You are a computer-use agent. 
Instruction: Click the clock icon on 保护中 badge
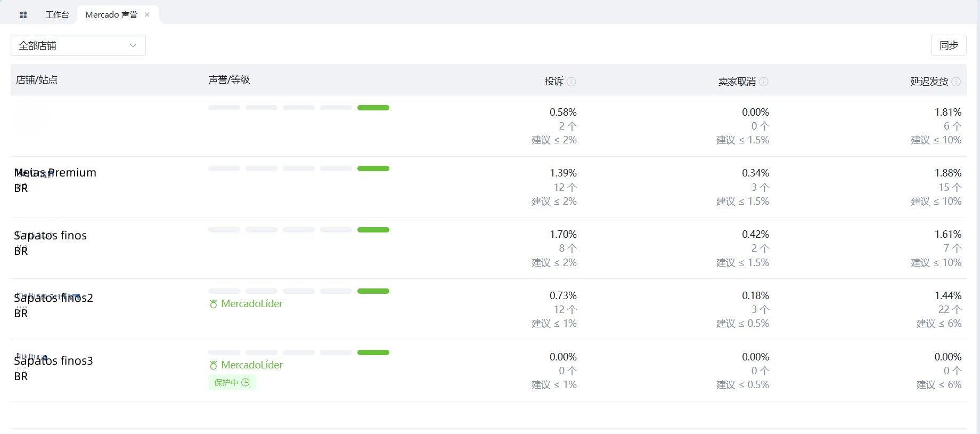pos(246,382)
